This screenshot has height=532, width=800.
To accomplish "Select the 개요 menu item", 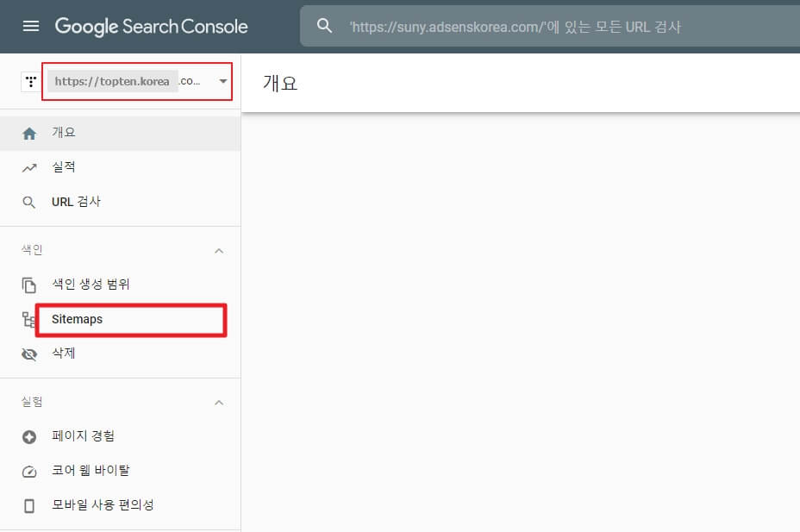I will tap(120, 133).
